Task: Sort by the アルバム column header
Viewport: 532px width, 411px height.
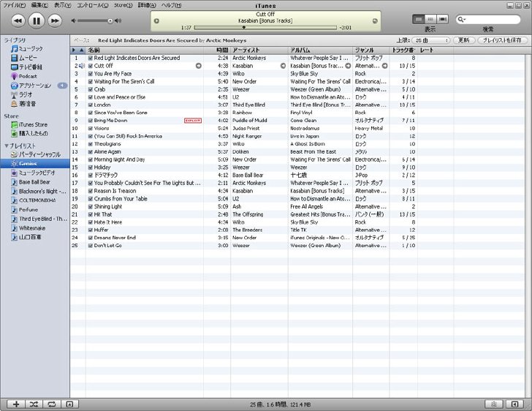Action: click(320, 50)
